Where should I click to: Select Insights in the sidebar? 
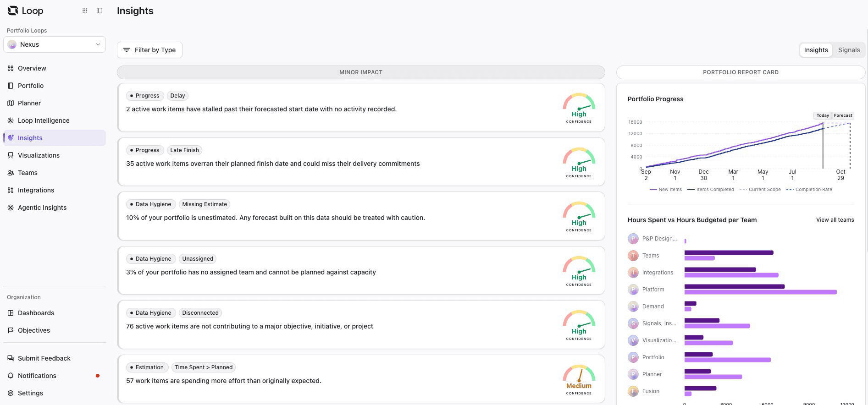55,138
